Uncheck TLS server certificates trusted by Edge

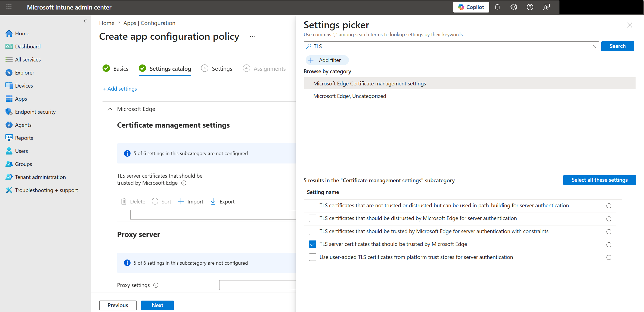[312, 244]
